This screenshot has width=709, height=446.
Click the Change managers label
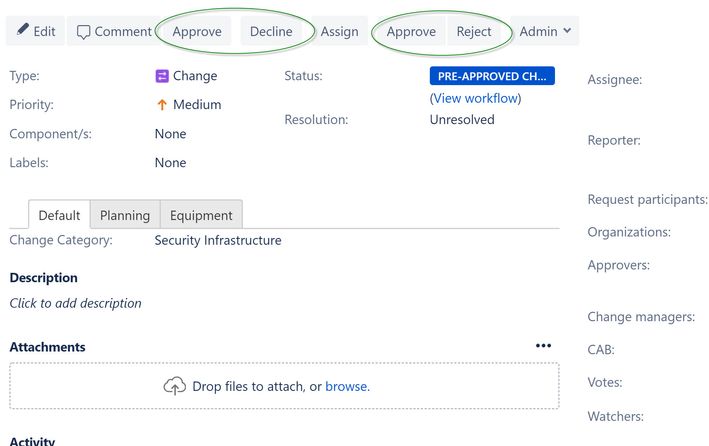pyautogui.click(x=641, y=317)
